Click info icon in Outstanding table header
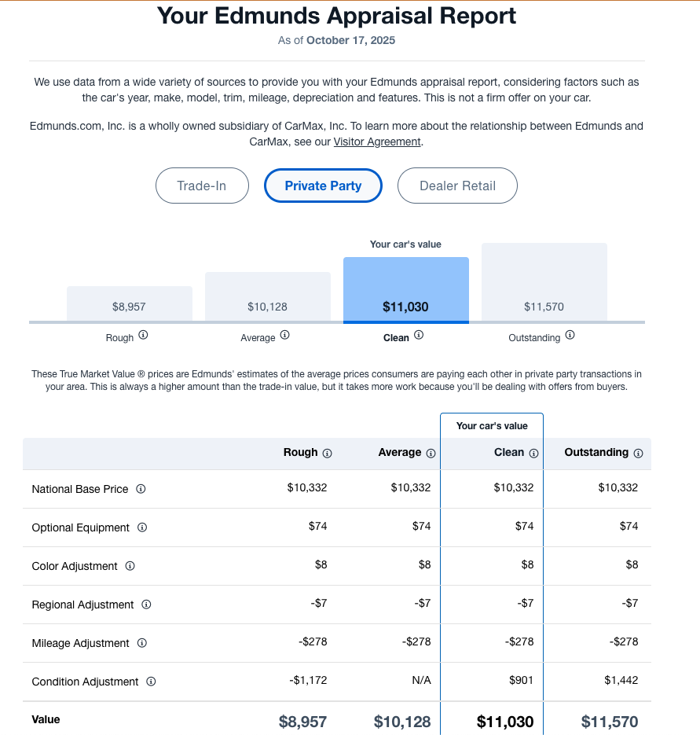This screenshot has width=700, height=735. (x=639, y=454)
